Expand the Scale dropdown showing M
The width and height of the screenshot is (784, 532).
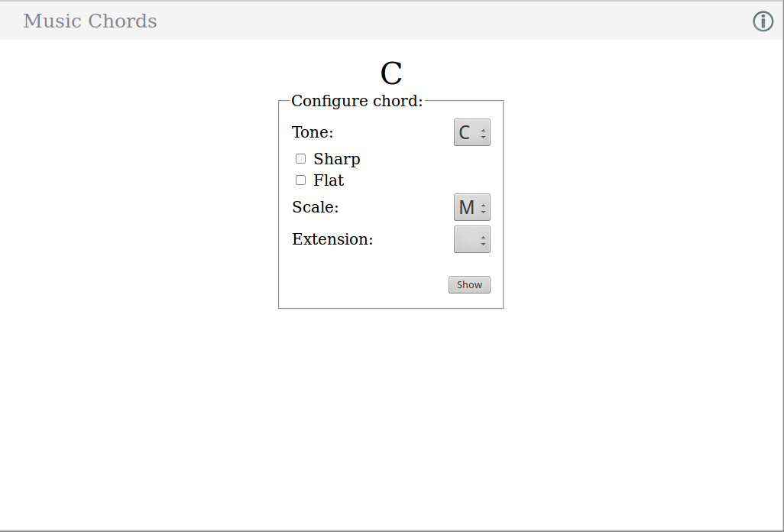pos(471,207)
